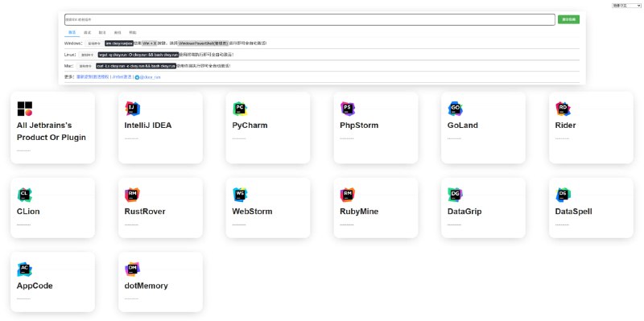The width and height of the screenshot is (644, 321).
Task: Click the RustRover logo icon
Action: tap(132, 195)
